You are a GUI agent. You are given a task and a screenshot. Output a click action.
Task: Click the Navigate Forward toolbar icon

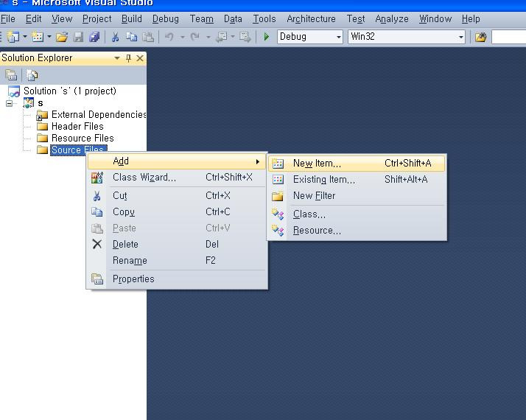point(245,37)
